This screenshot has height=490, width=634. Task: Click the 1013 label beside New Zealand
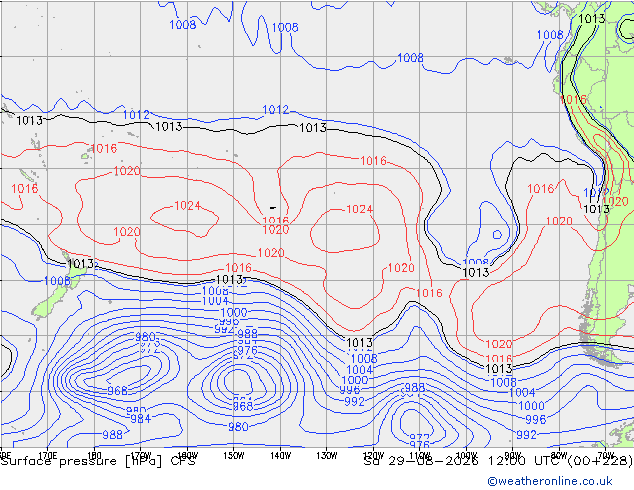point(80,264)
